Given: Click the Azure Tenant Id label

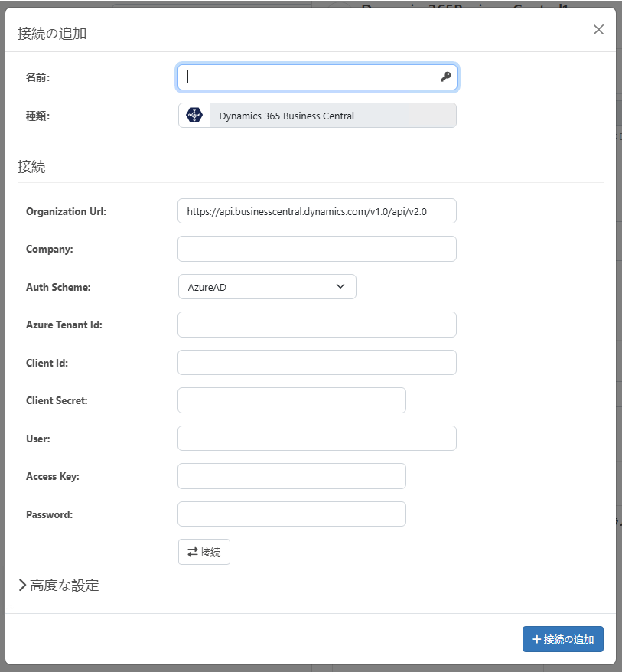Looking at the screenshot, I should [64, 325].
